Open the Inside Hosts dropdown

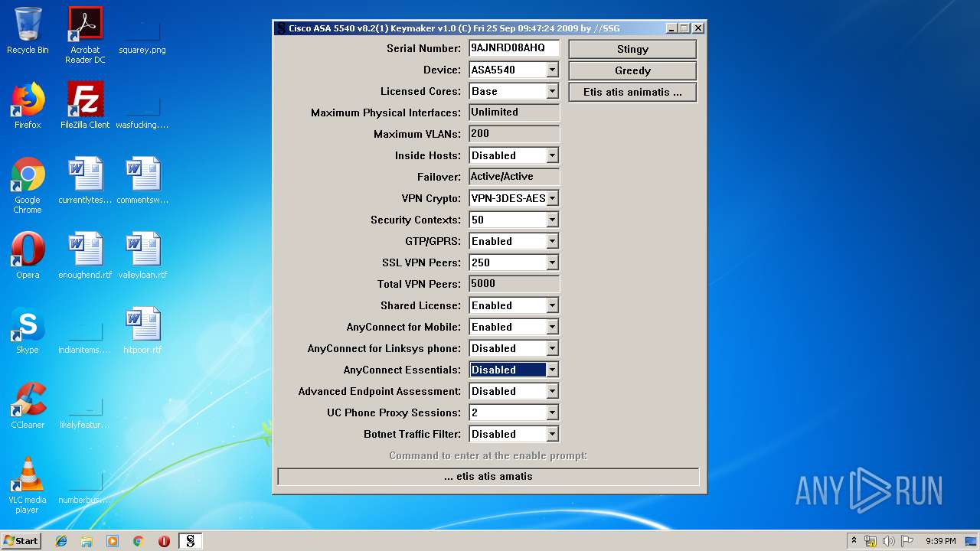(x=552, y=155)
